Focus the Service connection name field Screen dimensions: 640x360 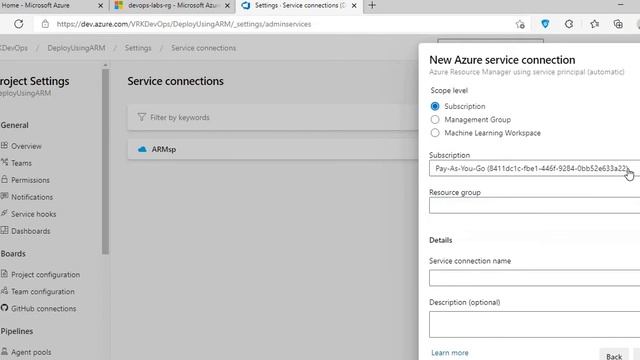click(534, 278)
